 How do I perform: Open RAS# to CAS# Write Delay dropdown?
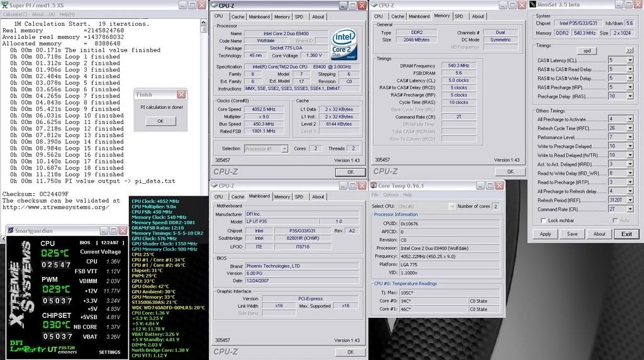[x=630, y=78]
